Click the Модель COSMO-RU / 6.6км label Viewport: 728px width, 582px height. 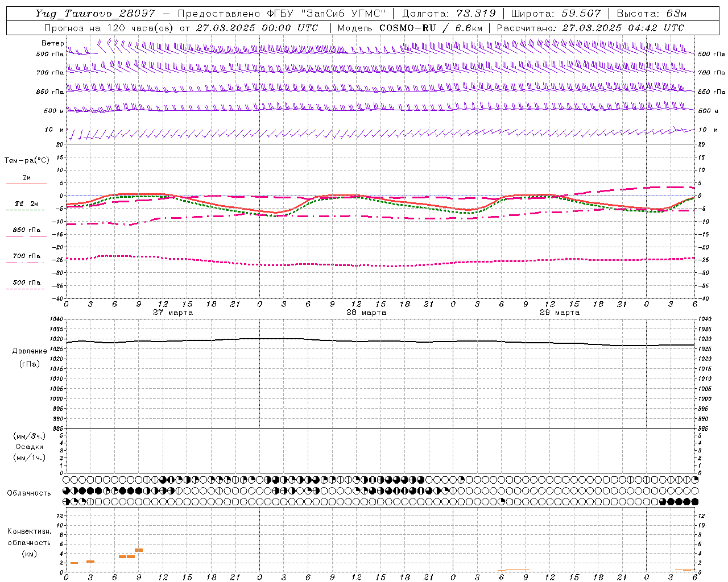point(410,28)
